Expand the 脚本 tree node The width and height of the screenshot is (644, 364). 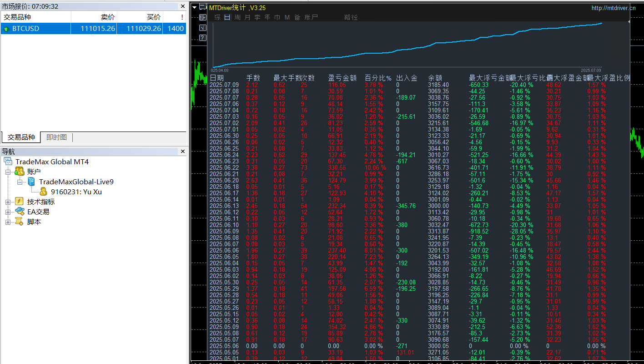point(8,222)
